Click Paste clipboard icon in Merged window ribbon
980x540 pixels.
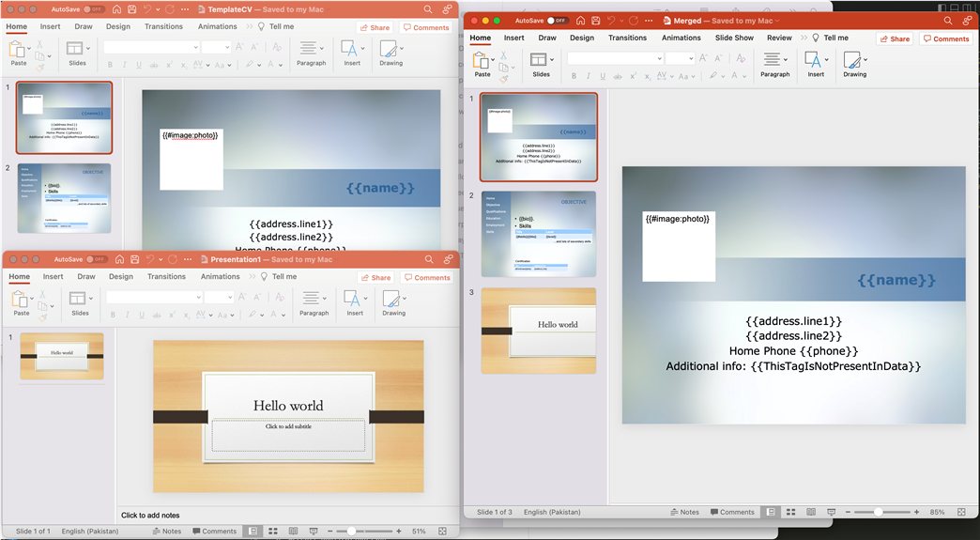[x=482, y=61]
